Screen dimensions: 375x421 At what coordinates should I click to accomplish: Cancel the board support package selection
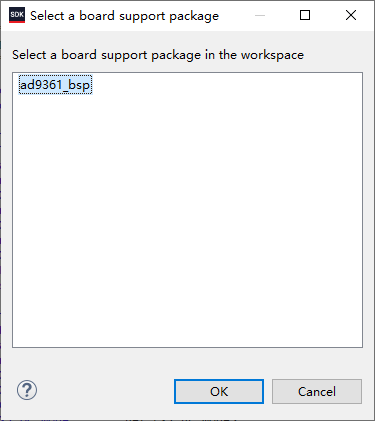point(317,391)
